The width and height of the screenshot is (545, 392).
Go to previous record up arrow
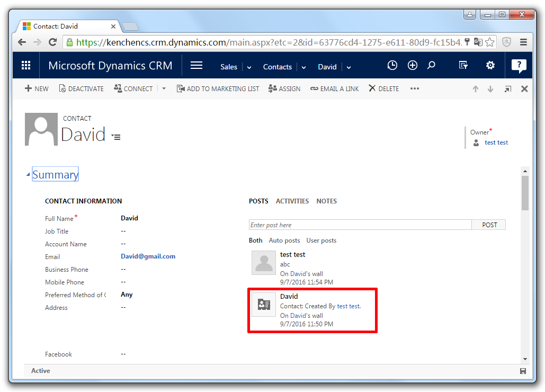[476, 89]
